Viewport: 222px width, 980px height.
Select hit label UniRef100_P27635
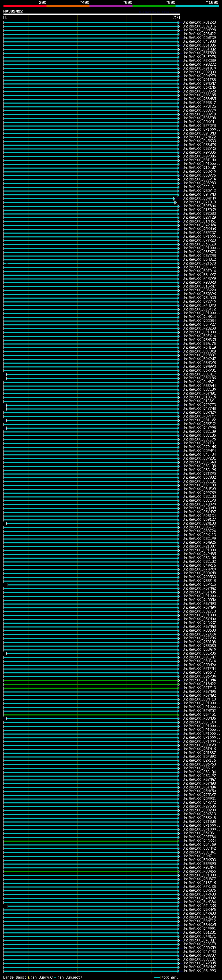199,806
